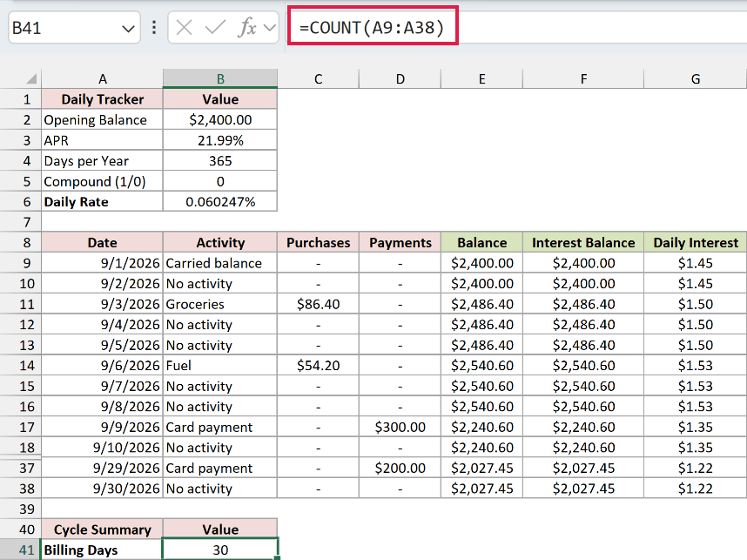Click the Purchases table header cell

[x=319, y=243]
